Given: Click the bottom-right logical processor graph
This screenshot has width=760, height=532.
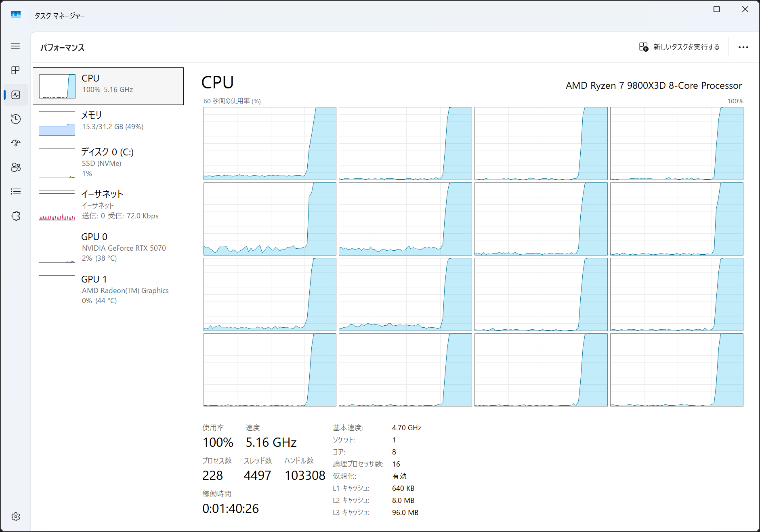Looking at the screenshot, I should [x=676, y=370].
